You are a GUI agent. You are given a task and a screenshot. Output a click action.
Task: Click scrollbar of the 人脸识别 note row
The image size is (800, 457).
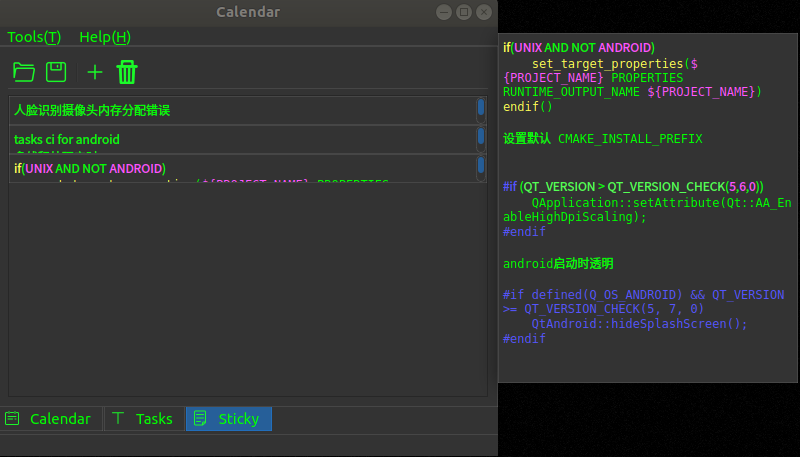[481, 111]
